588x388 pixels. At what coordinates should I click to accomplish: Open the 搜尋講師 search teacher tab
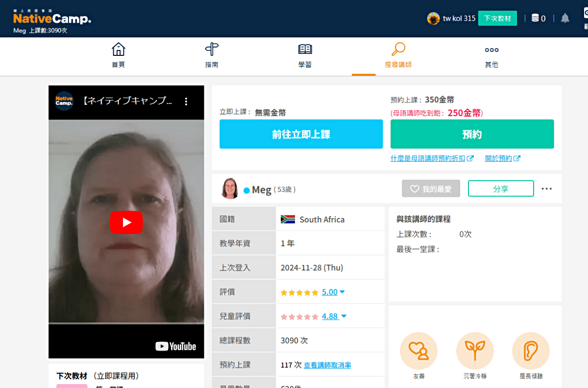click(398, 55)
